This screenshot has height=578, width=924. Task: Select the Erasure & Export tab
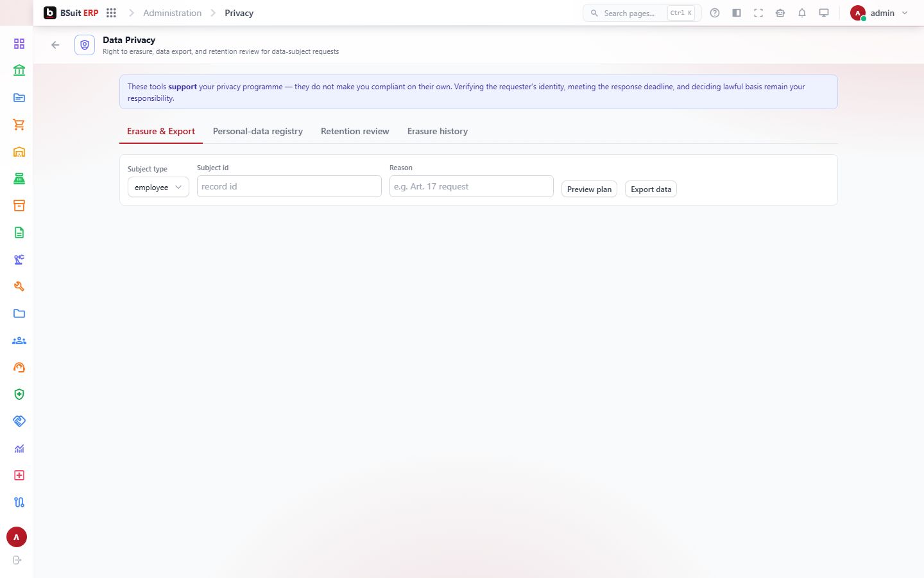coord(161,131)
